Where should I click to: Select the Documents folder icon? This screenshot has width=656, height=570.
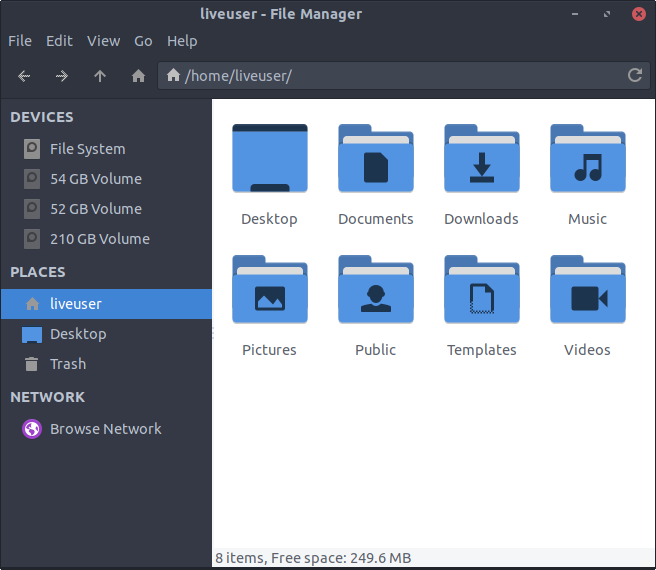375,159
